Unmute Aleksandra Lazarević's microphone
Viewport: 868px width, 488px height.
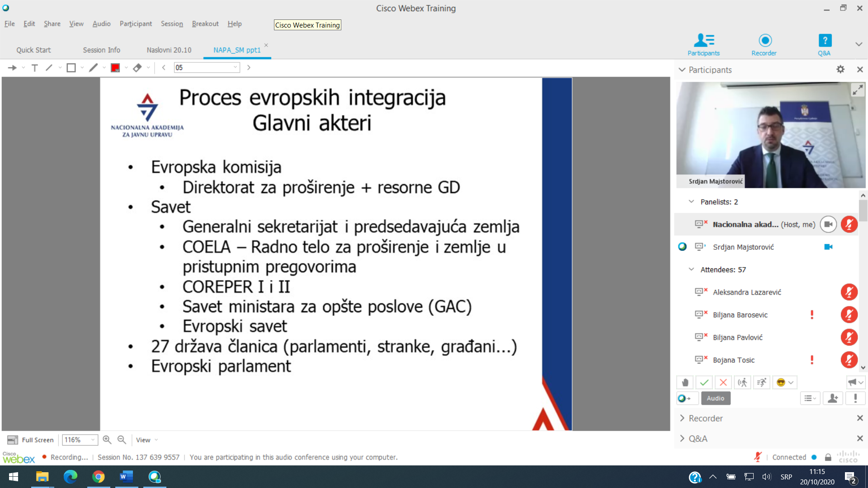[x=849, y=292]
